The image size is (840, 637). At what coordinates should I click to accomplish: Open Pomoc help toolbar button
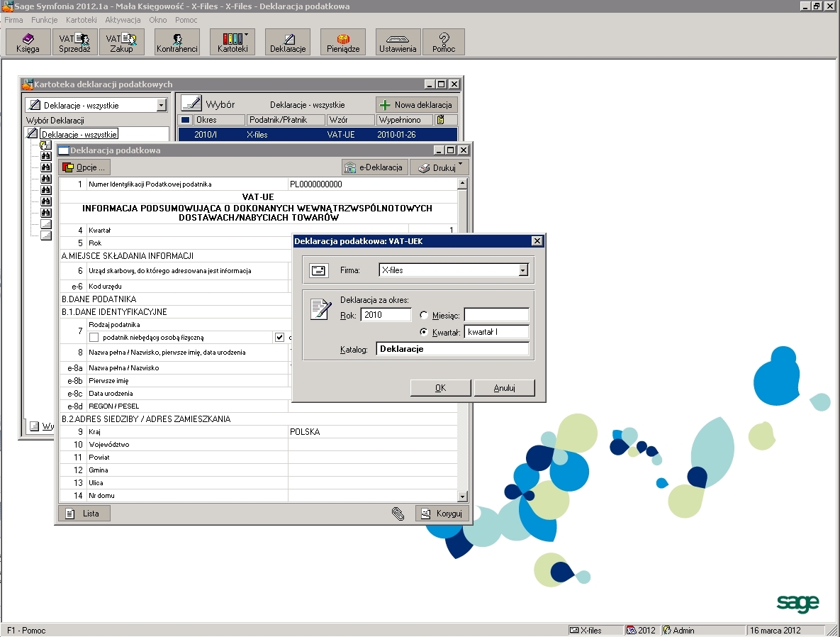[444, 42]
